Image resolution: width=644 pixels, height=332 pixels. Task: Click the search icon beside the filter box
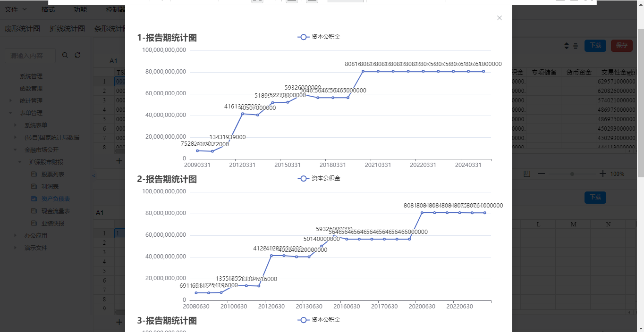click(65, 55)
